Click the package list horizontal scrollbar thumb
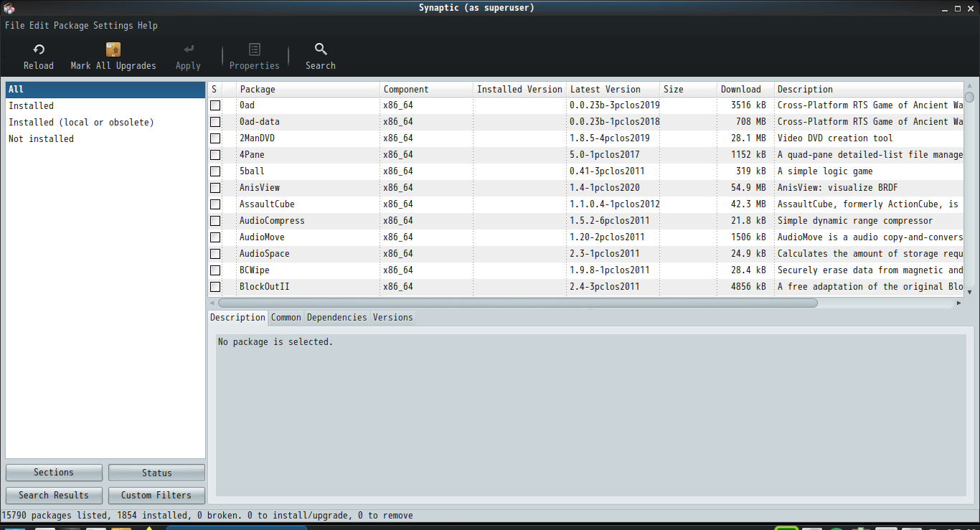Viewport: 980px width, 530px height. click(517, 303)
